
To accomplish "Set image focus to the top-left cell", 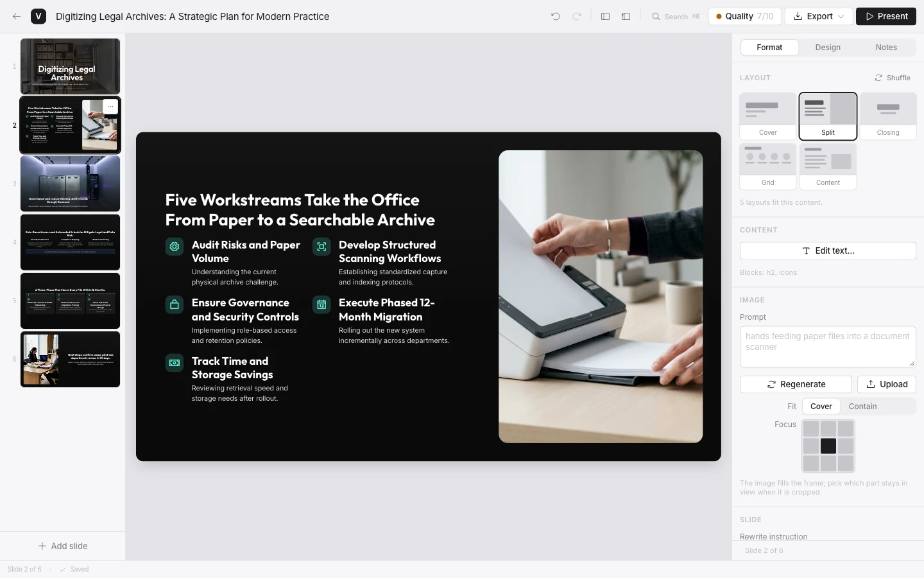I will click(x=811, y=428).
